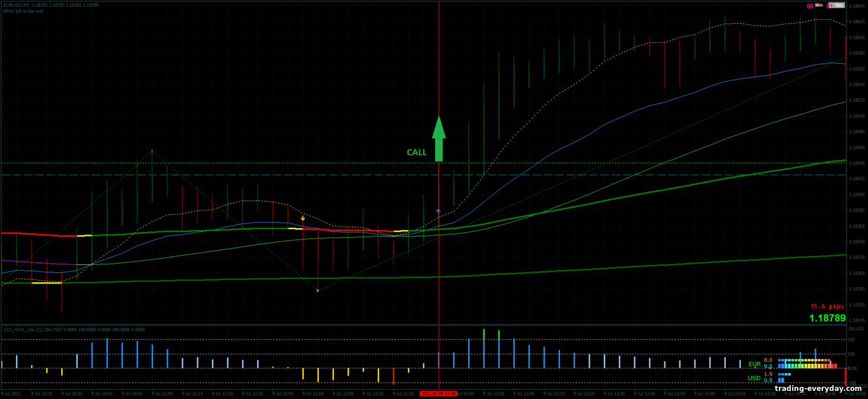Screen dimensions: 868x399
Task: Click the Sec timer label box
Action: [x=837, y=6]
